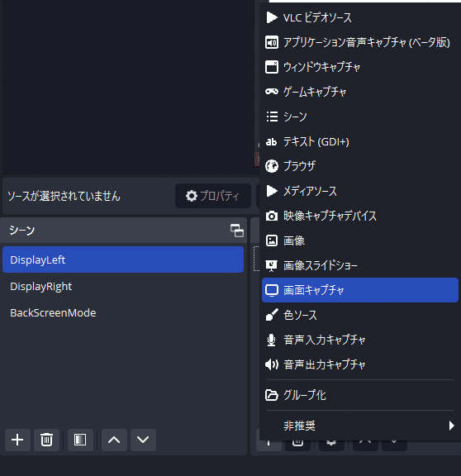The height and width of the screenshot is (476, 461).
Task: Select the BackScreenMode scene
Action: (123, 312)
